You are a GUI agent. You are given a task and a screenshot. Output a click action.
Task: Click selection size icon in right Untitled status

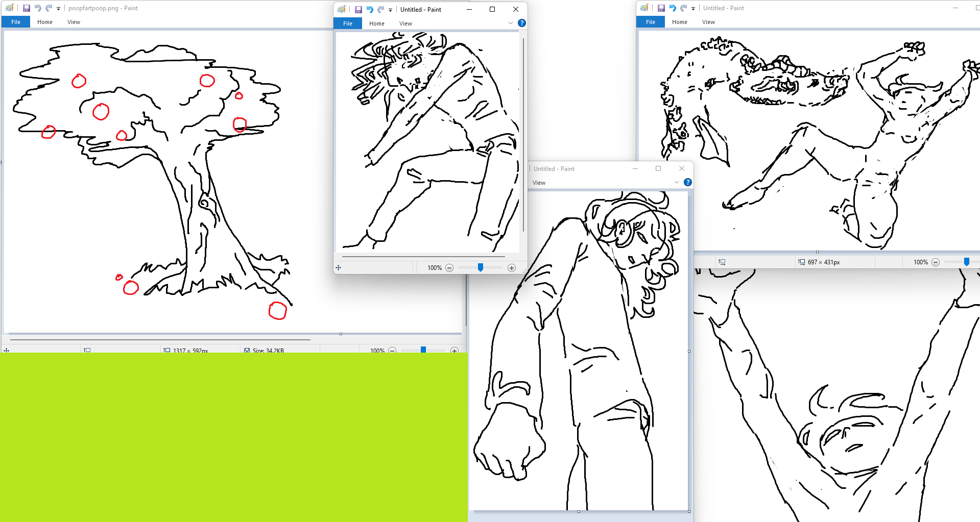722,262
